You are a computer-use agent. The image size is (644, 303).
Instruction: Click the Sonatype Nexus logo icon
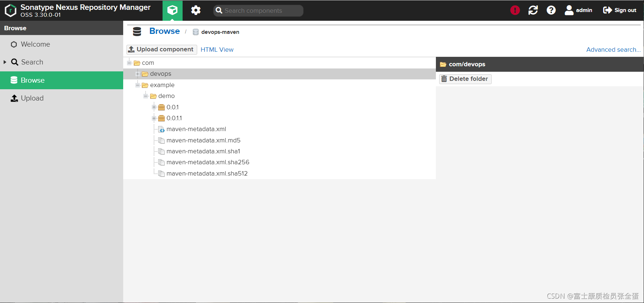pyautogui.click(x=10, y=10)
